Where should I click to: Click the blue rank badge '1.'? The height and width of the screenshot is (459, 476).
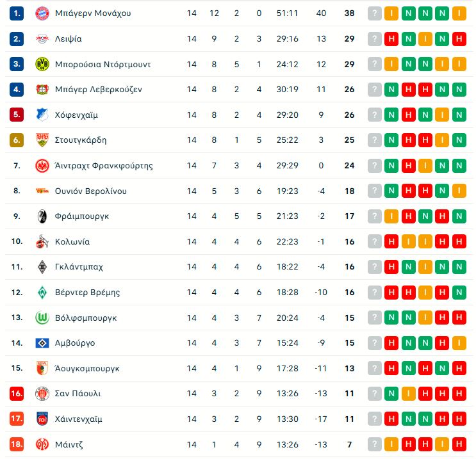pos(17,13)
